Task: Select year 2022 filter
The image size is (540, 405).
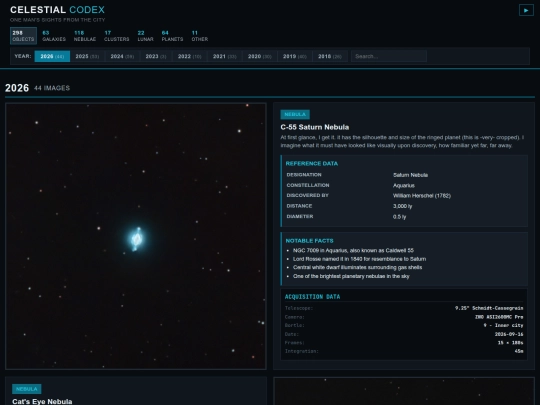Action: 189,56
